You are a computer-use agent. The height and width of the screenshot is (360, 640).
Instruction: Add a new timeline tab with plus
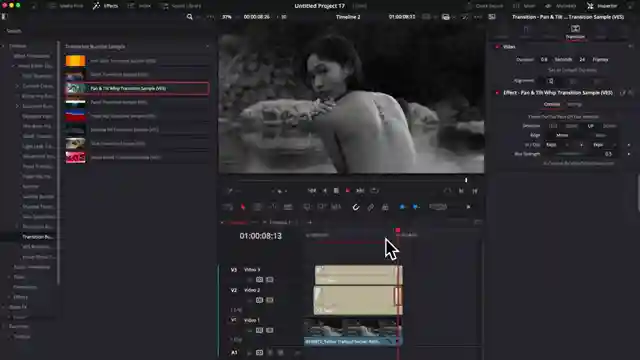(309, 222)
